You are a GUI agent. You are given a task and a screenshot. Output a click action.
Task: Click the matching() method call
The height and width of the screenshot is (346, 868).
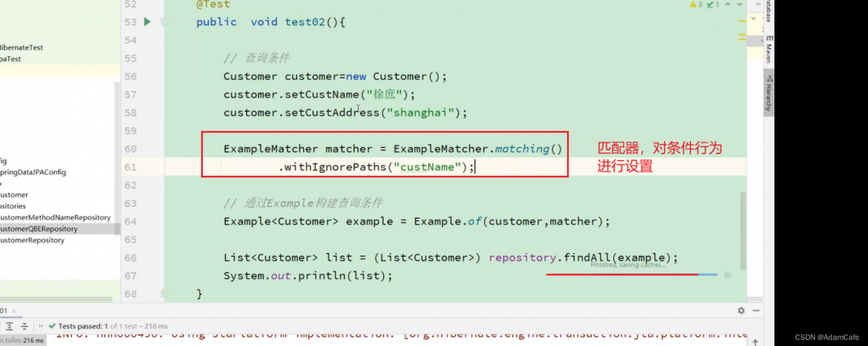tap(529, 149)
